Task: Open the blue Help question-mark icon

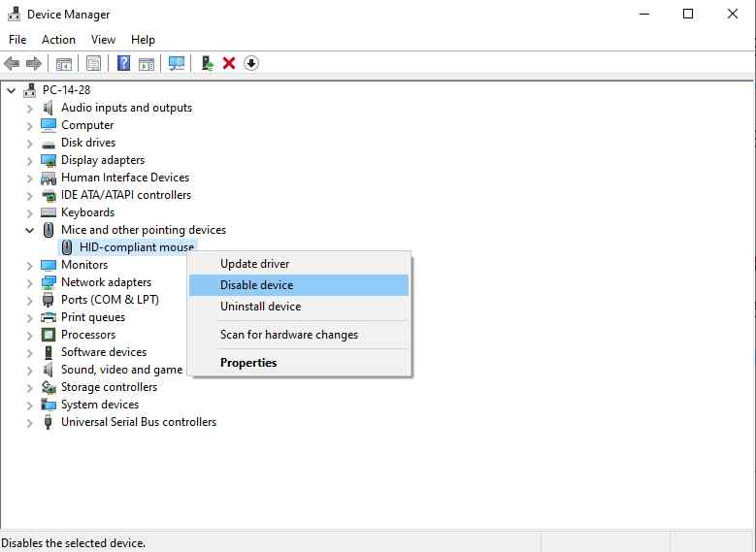Action: tap(124, 63)
